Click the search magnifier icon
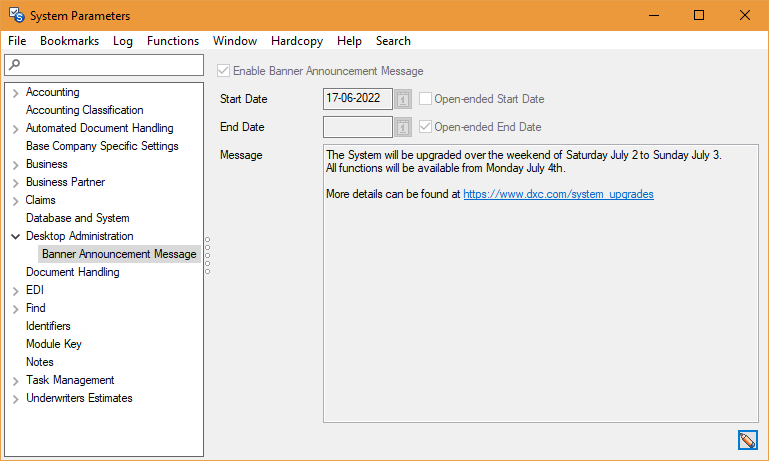The height and width of the screenshot is (461, 769). click(x=13, y=65)
